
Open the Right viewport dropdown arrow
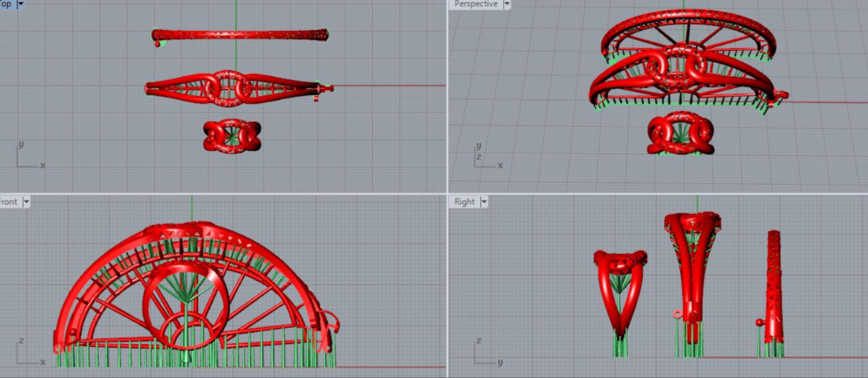click(x=484, y=202)
